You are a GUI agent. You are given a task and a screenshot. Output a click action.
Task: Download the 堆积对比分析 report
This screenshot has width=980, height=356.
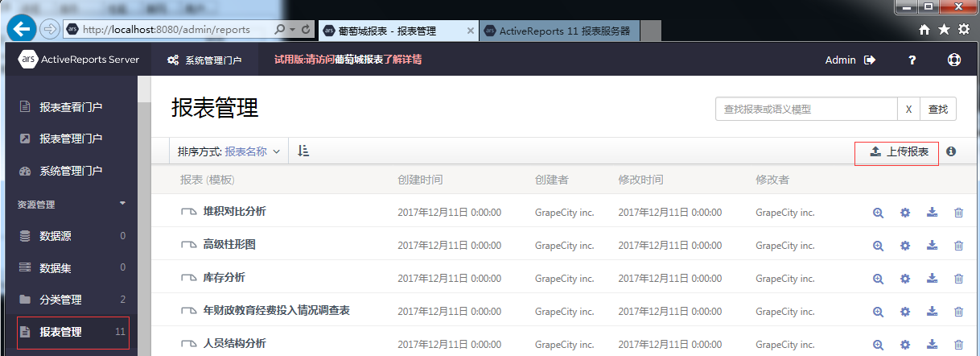coord(932,213)
